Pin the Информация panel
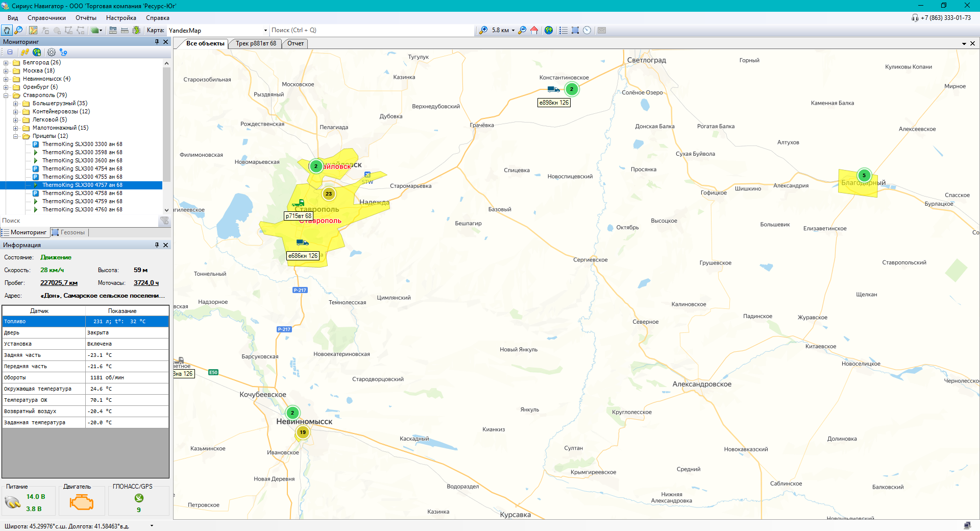 (x=157, y=245)
